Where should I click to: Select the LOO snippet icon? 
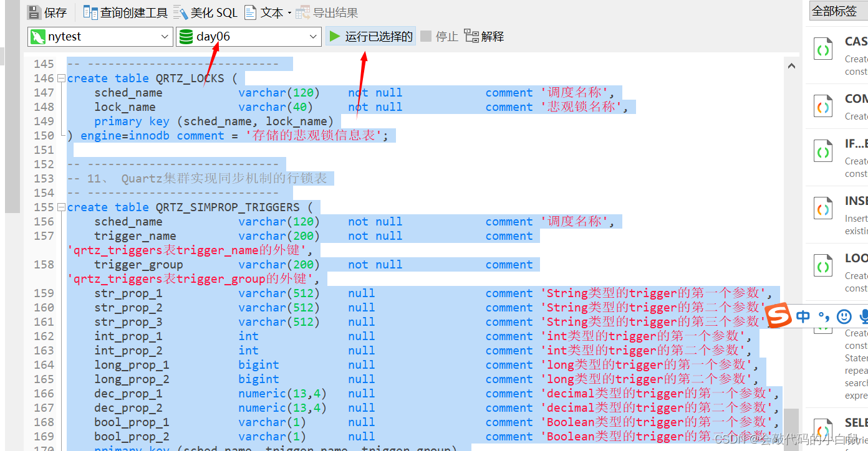[823, 266]
